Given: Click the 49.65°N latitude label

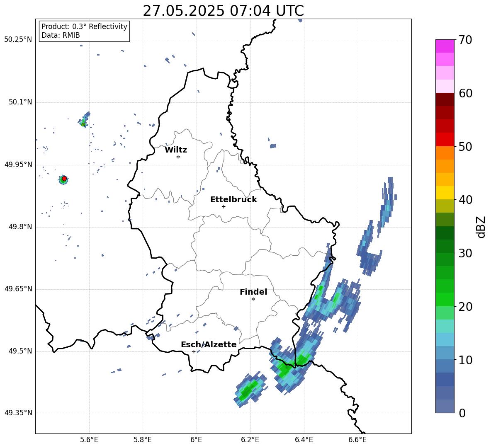Looking at the screenshot, I should pyautogui.click(x=18, y=289).
